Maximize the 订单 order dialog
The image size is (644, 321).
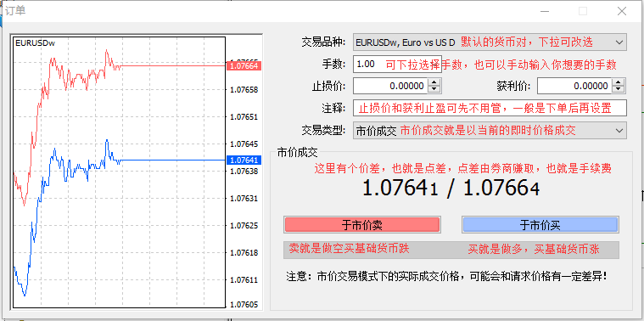(583, 11)
